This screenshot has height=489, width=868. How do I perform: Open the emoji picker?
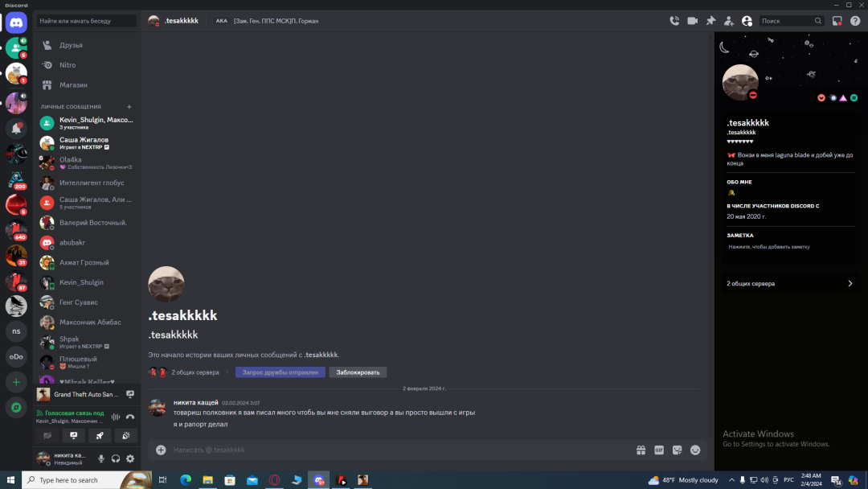[695, 450]
